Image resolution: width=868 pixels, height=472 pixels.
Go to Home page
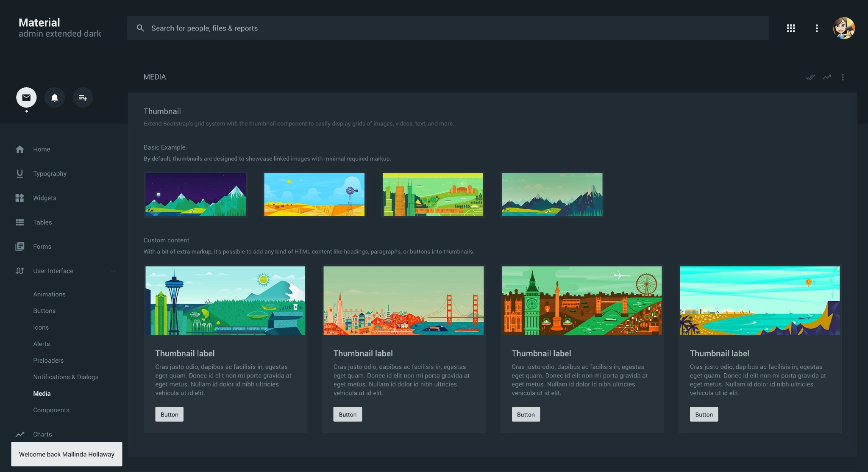tap(42, 149)
